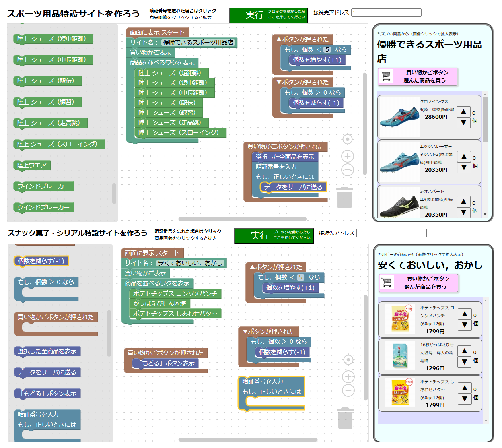Viewport: 502px width, 448px height.
Task: Click sports workspace block 陸上 シューズ (スローイング)
Action: coord(181,133)
